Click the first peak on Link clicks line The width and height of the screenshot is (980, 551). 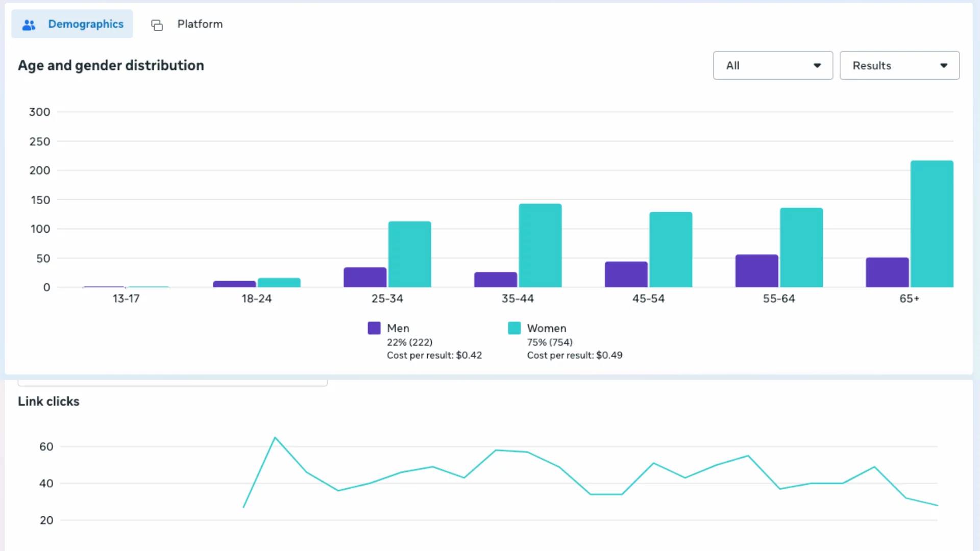click(275, 438)
